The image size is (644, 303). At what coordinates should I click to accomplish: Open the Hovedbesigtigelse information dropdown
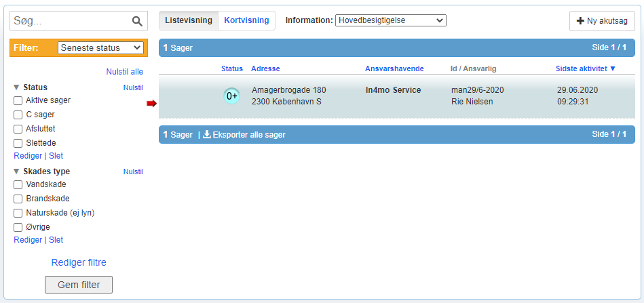coord(390,20)
